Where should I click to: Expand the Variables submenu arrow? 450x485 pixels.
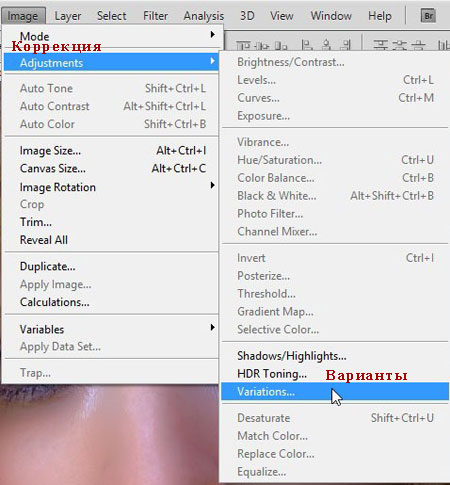tap(212, 327)
